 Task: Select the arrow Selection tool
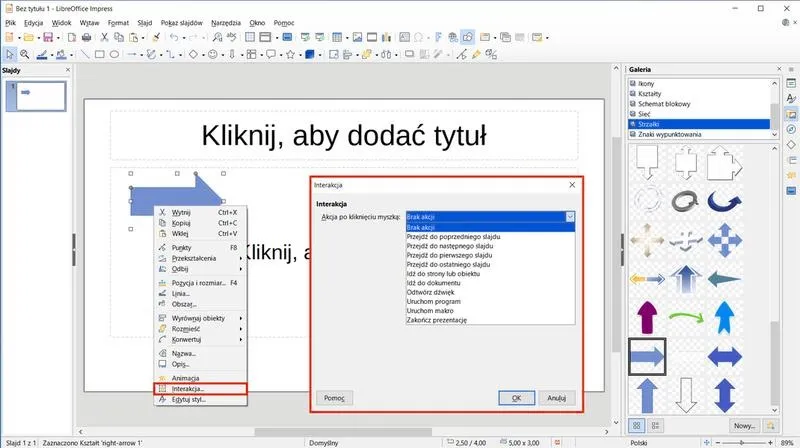point(10,54)
